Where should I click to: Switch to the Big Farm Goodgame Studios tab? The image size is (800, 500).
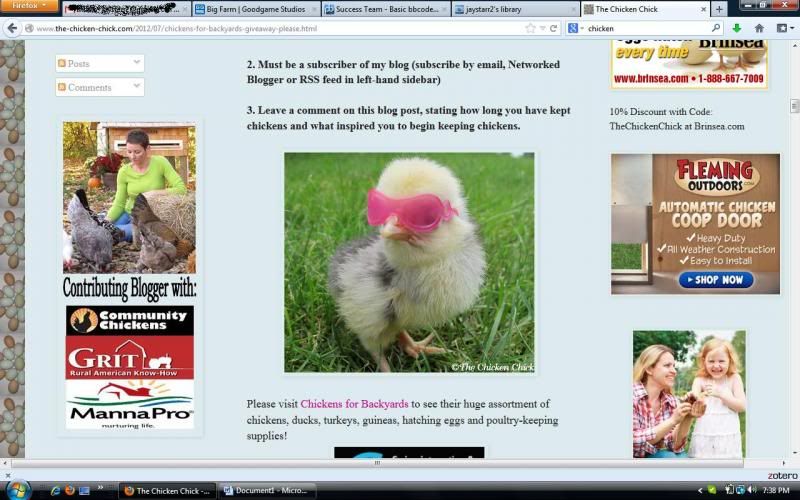256,9
